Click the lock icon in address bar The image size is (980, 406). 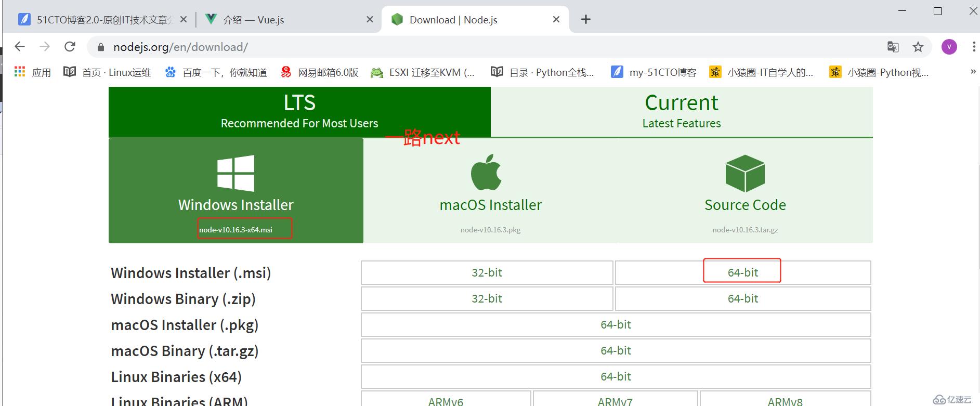tap(101, 47)
